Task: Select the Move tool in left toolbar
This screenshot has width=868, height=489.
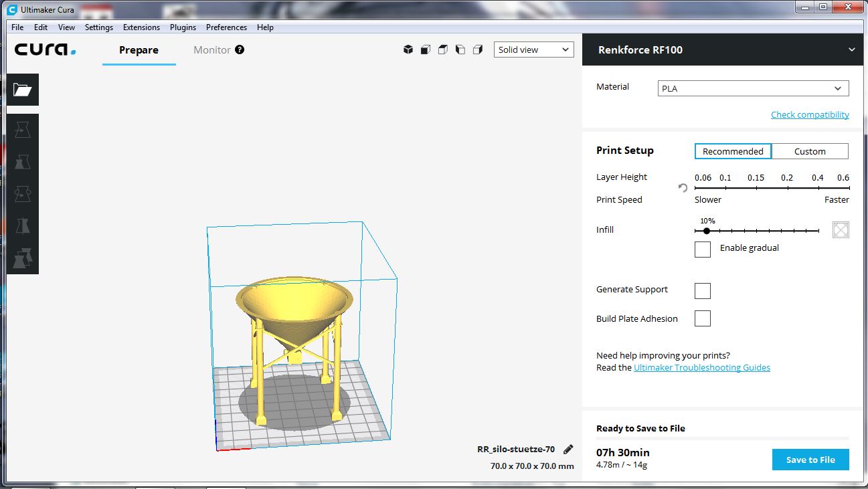Action: [x=22, y=130]
